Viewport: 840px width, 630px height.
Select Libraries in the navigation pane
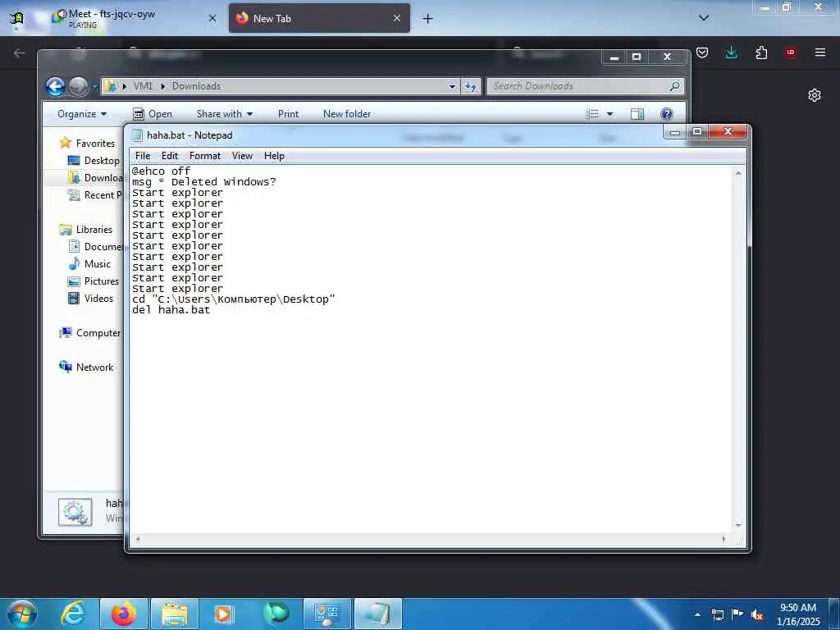(x=86, y=230)
